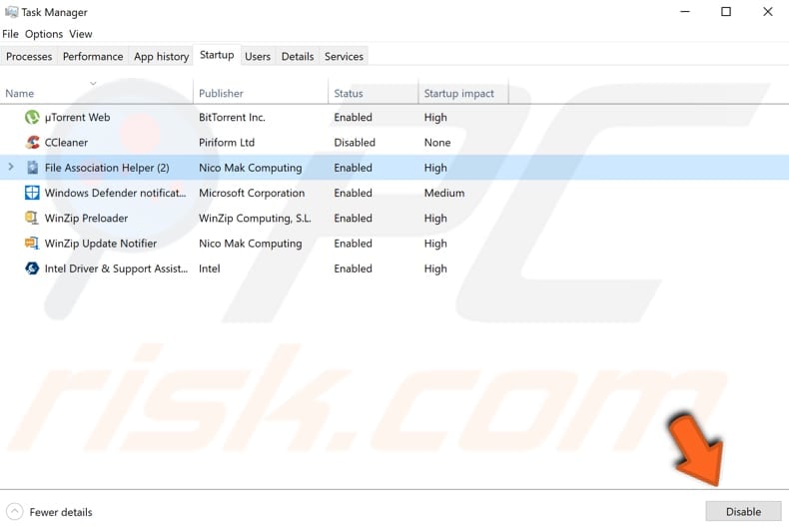
Task: Open the View menu
Action: point(81,34)
